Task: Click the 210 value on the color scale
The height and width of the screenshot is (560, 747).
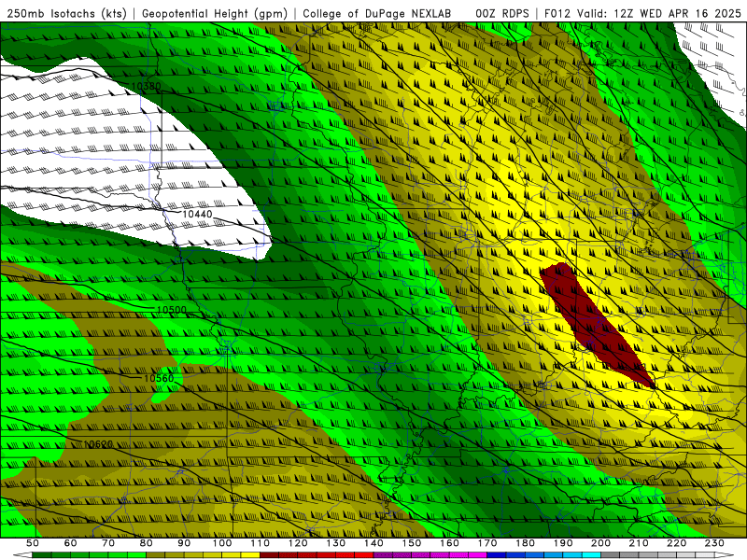Action: [x=639, y=543]
